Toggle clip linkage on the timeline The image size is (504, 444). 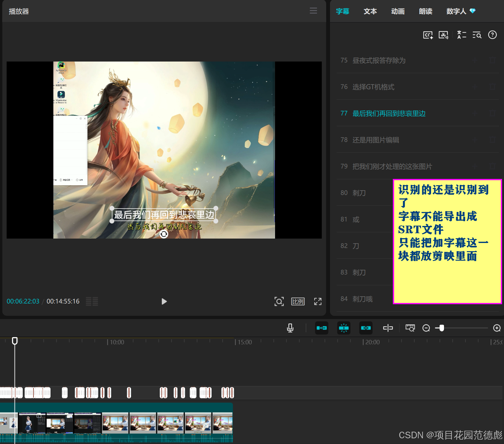coord(366,328)
